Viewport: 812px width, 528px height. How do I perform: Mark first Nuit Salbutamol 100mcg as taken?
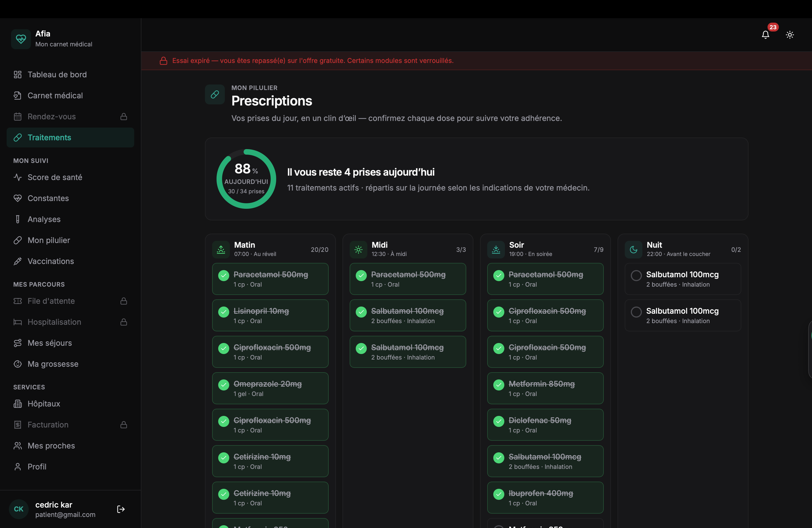point(636,275)
